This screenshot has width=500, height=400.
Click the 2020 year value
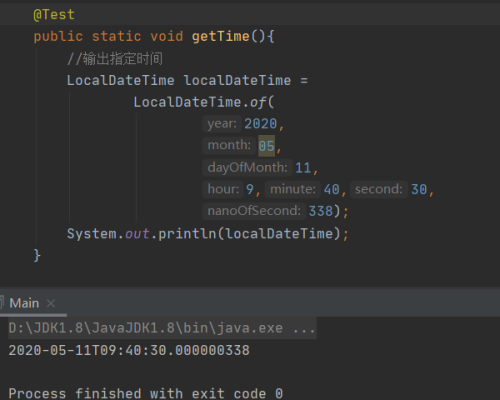pos(261,124)
